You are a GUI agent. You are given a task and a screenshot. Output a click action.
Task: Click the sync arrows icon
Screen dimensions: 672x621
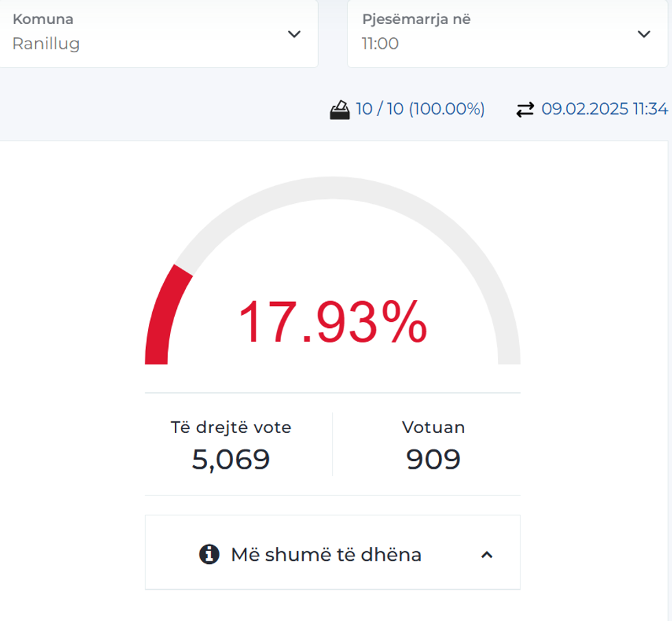(x=525, y=110)
